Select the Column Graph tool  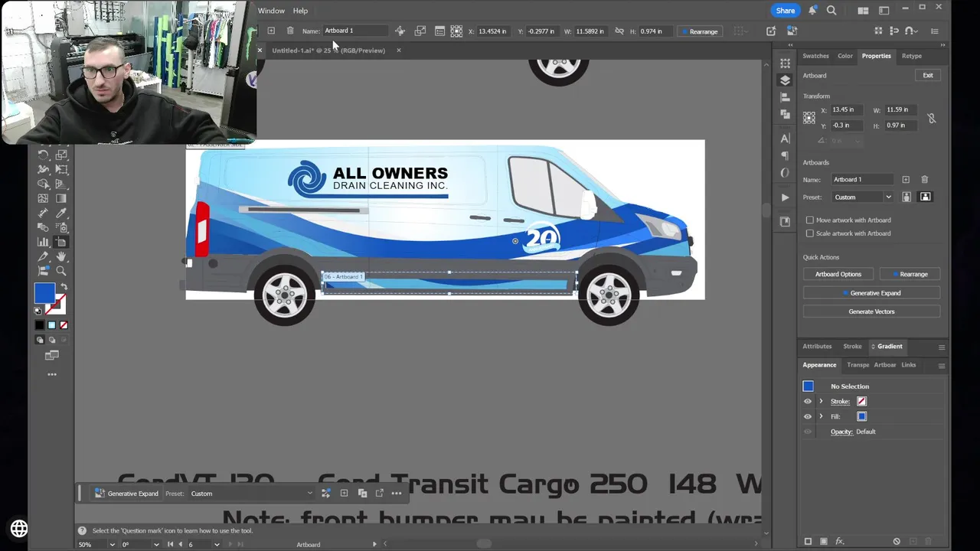[43, 242]
